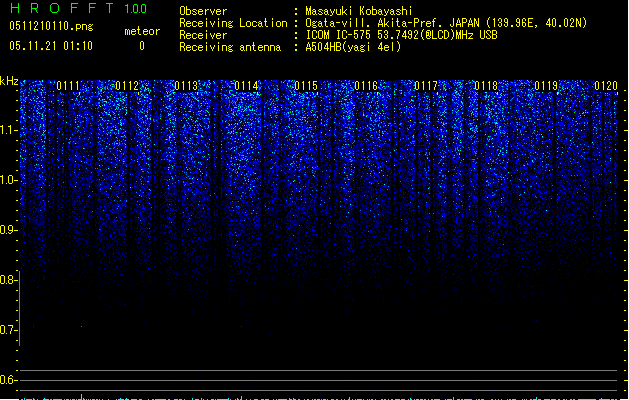
Task: Click the date stamp 05.11.21 01:10
Action: coord(51,46)
